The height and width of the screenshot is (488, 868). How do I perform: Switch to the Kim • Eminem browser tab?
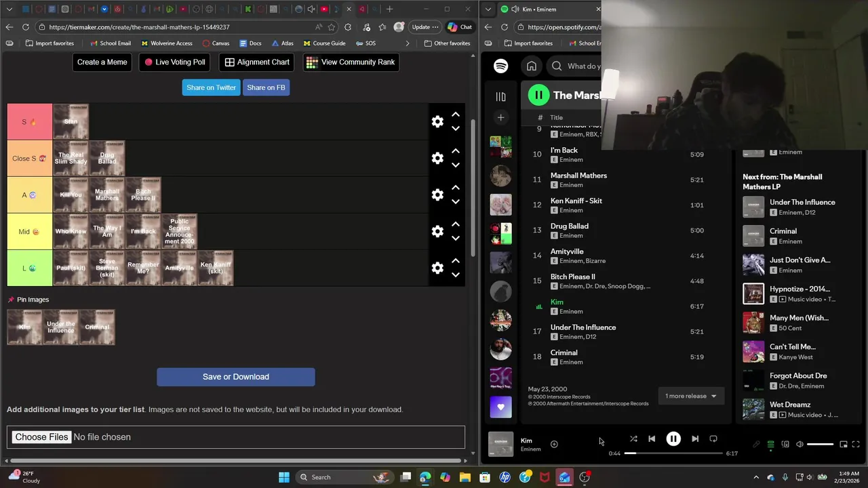(x=548, y=9)
